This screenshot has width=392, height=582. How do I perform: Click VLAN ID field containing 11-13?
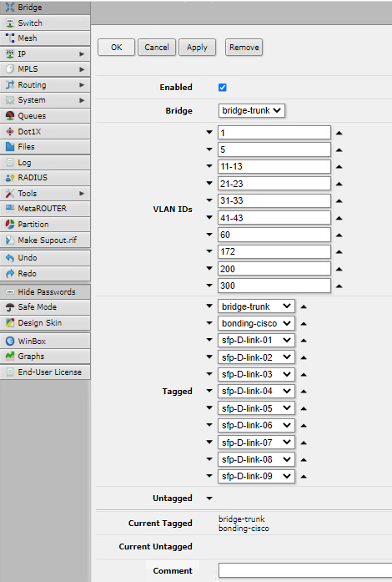[274, 166]
